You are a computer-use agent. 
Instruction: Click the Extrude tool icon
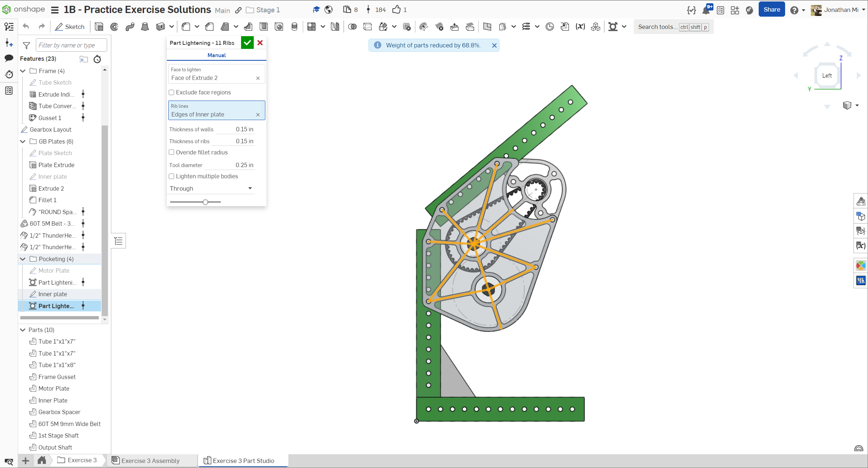coord(99,27)
